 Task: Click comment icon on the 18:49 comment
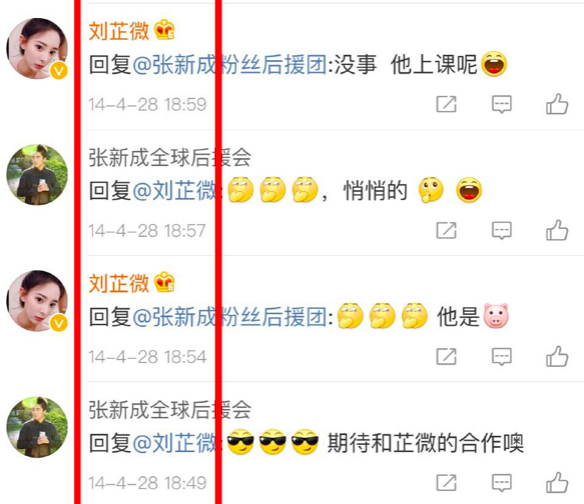[x=502, y=483]
